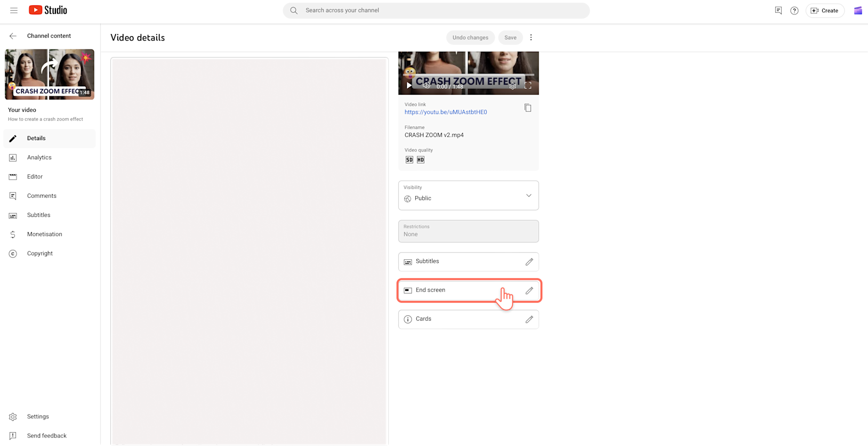Open Comments in the sidebar
The height and width of the screenshot is (446, 868).
click(x=50, y=196)
